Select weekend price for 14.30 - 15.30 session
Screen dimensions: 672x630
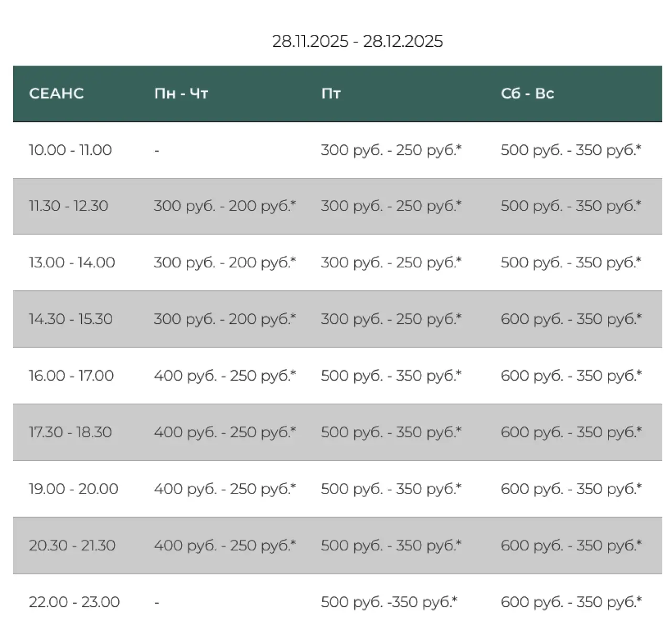(x=571, y=319)
